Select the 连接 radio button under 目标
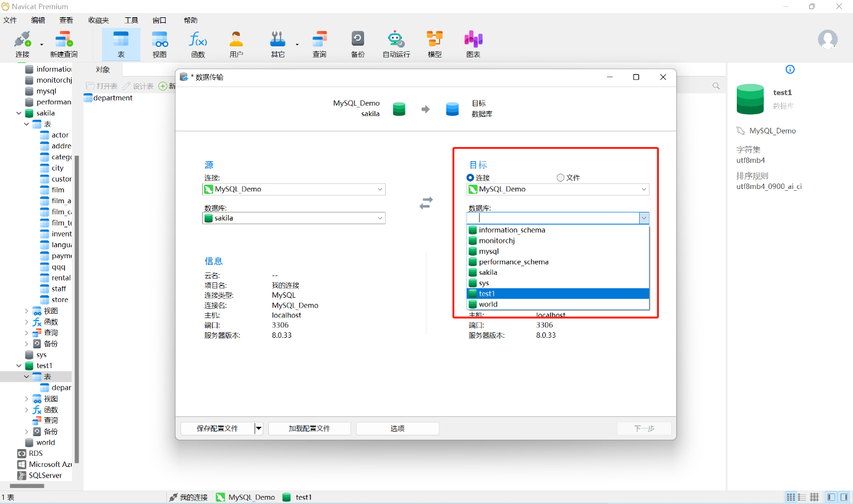Screen dimensions: 853x504 click(x=471, y=178)
